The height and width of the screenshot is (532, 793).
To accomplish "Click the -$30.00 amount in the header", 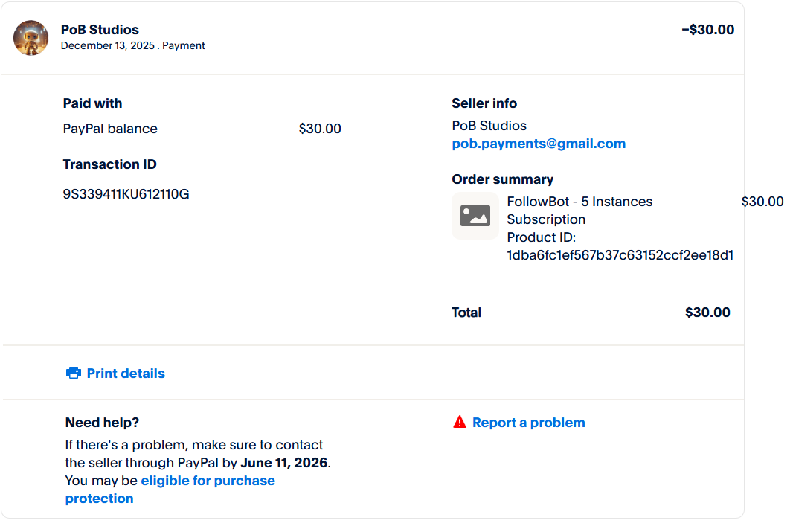I will [707, 30].
